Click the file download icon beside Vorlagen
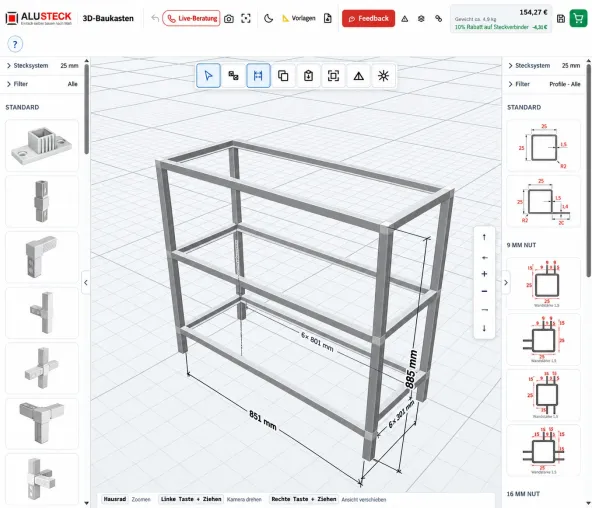592x508 pixels. point(328,18)
